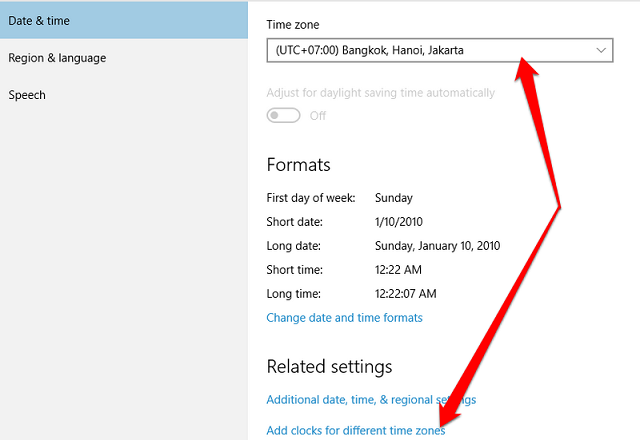Open the Time zone combo box
The image size is (640, 440).
[430, 50]
